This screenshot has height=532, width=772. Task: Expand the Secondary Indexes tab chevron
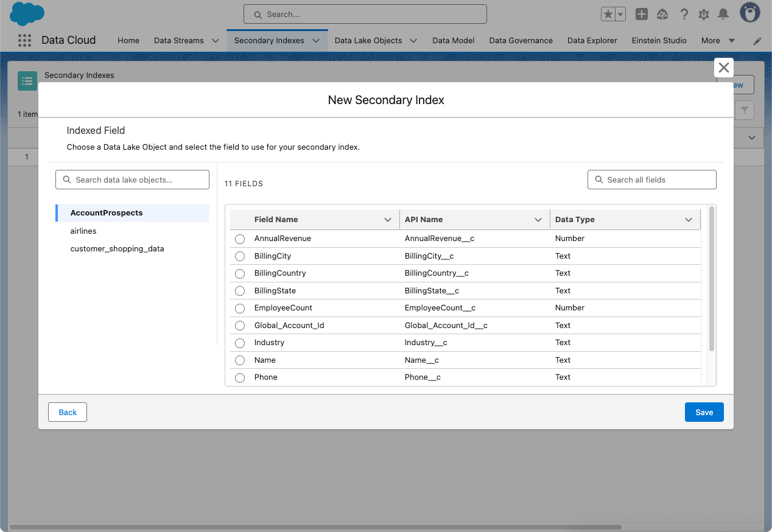[316, 41]
